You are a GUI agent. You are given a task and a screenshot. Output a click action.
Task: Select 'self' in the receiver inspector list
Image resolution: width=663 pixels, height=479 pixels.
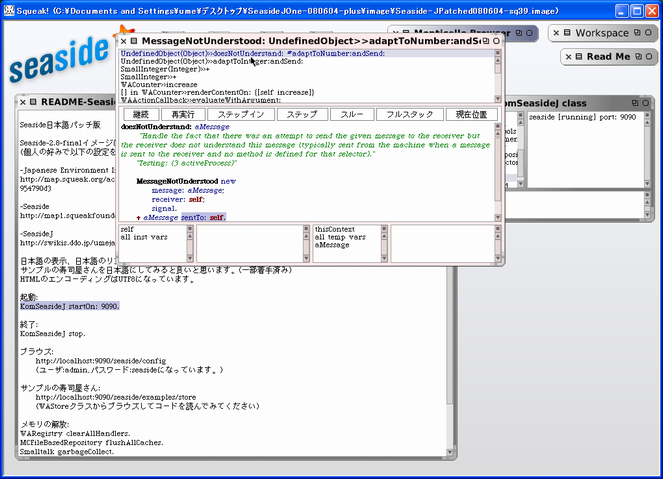point(127,229)
